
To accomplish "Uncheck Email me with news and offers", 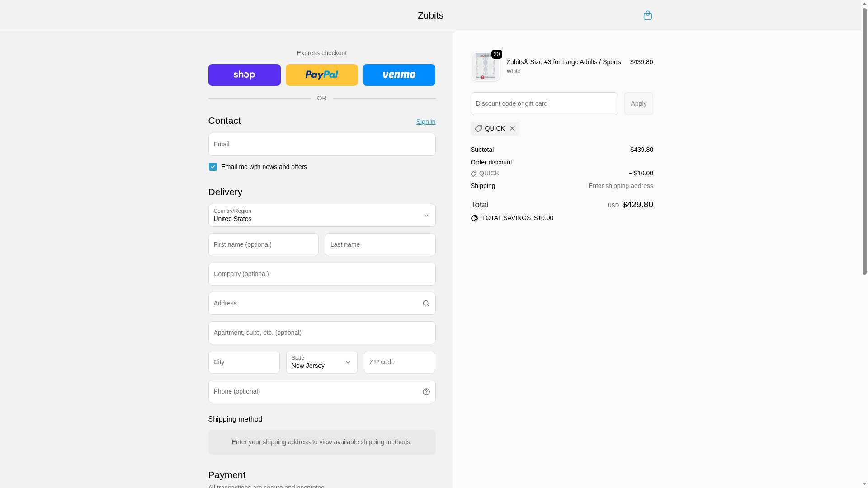I will coord(212,167).
